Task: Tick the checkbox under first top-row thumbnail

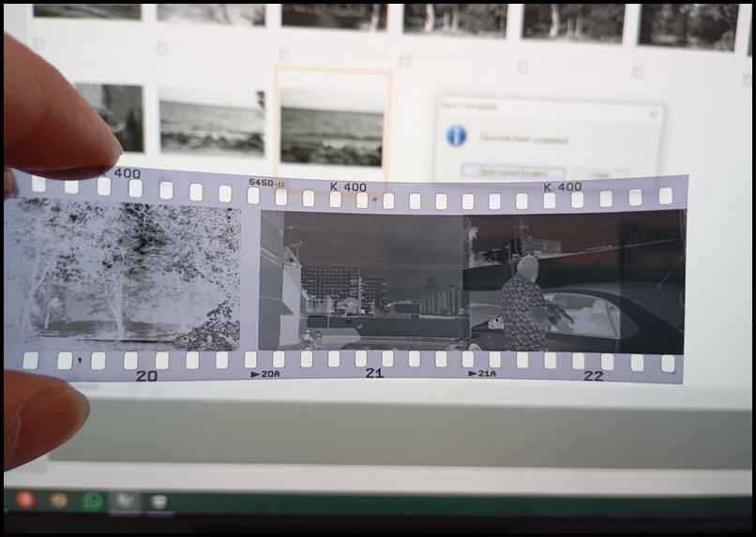Action: point(38,44)
